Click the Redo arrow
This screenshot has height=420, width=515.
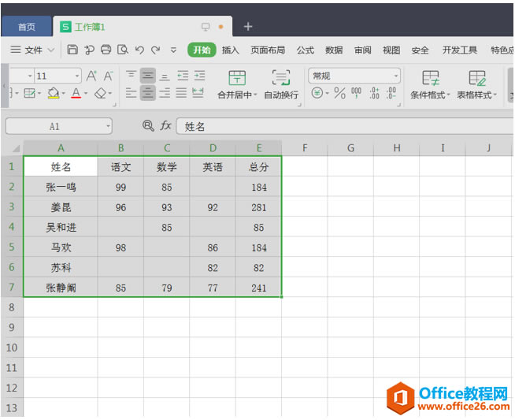156,50
